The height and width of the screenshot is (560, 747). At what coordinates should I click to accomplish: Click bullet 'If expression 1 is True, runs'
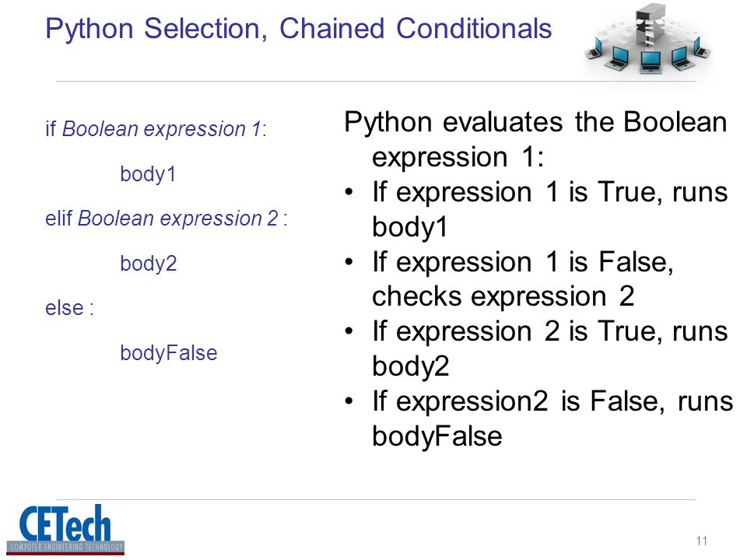click(550, 192)
